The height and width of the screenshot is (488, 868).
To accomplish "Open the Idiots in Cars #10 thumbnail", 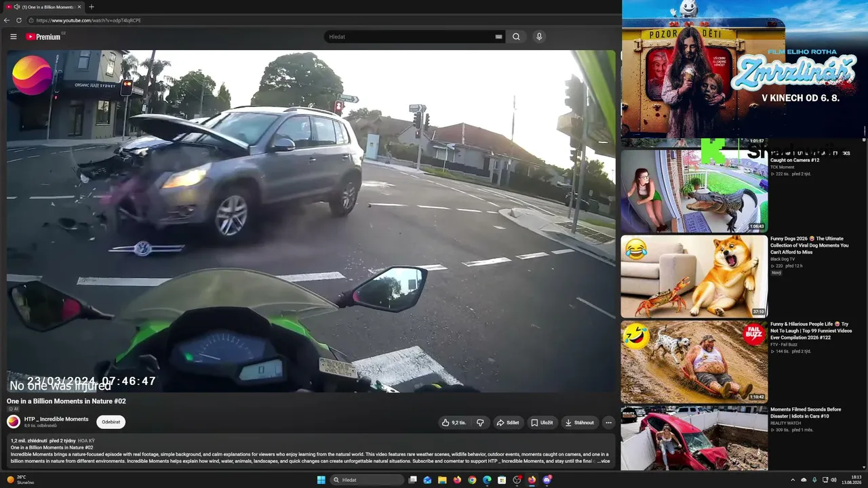I will [x=694, y=439].
